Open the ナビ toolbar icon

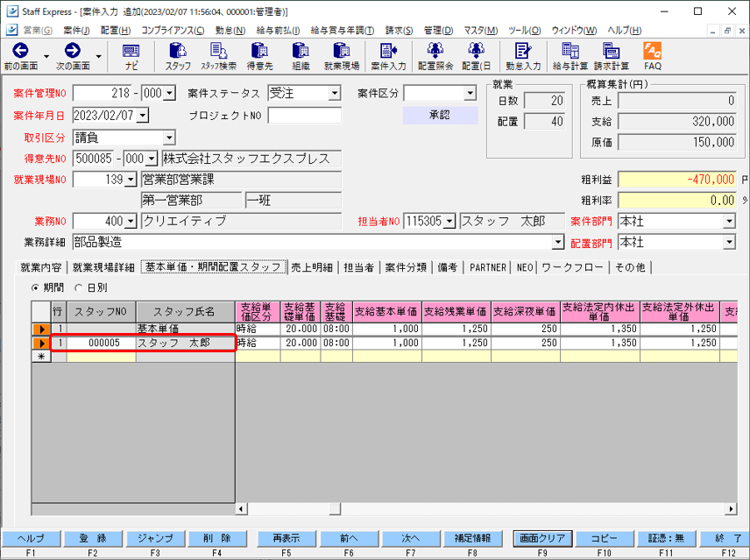pyautogui.click(x=131, y=51)
